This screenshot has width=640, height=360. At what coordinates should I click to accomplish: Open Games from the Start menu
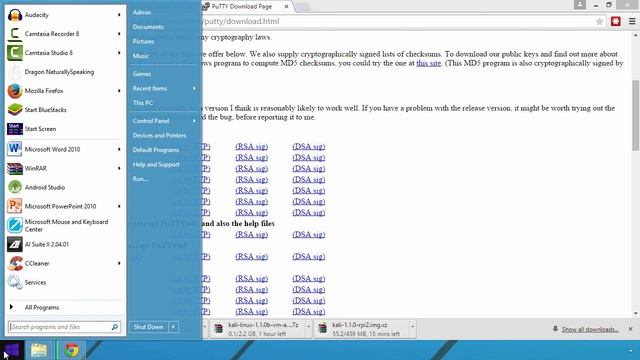(142, 74)
